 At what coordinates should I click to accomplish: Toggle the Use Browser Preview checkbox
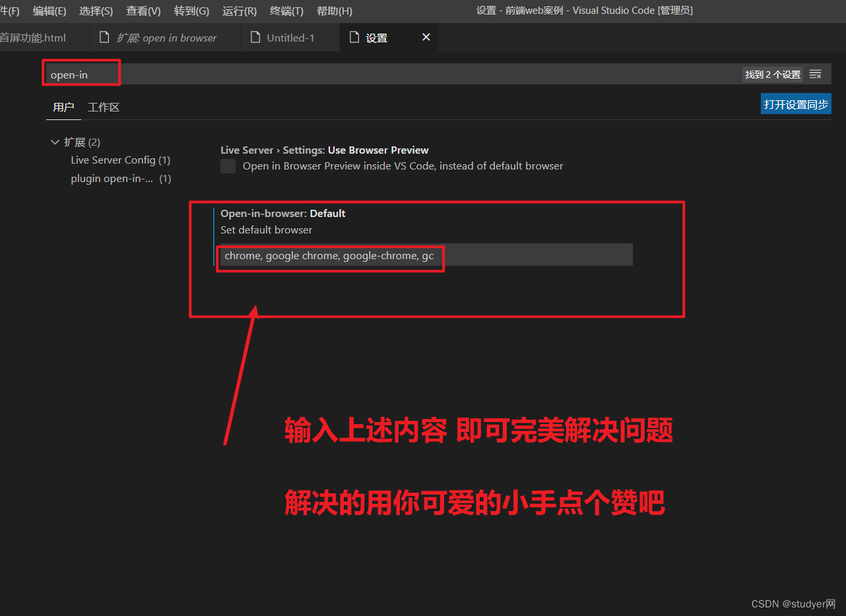[228, 166]
